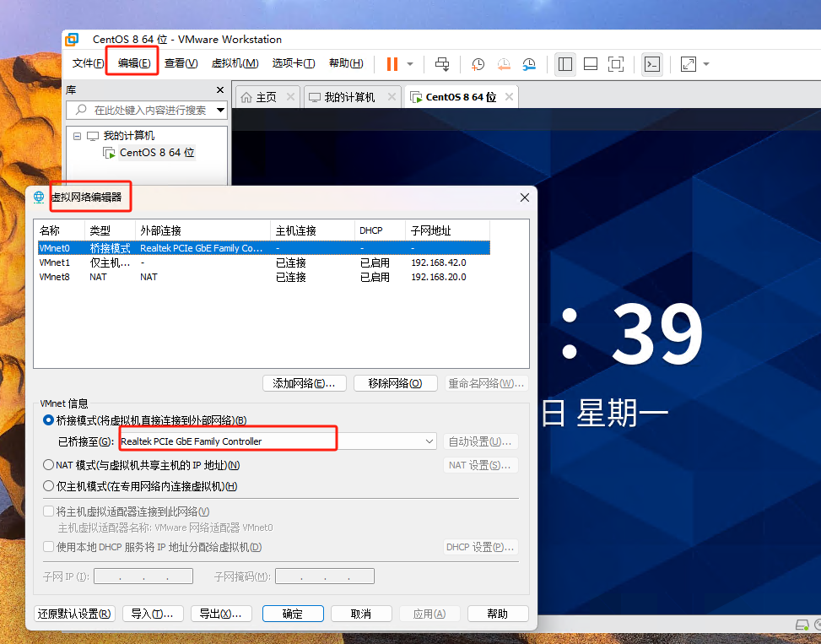Screen dimensions: 821x644
Task: Click the 外部连接 column header
Action: click(203, 230)
